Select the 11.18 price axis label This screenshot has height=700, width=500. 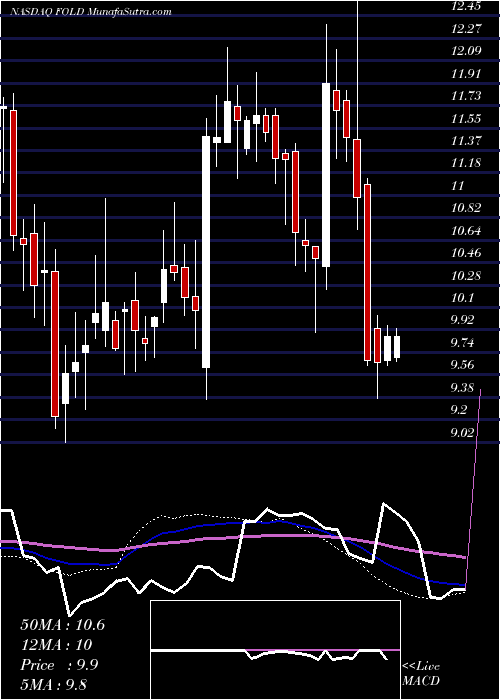[466, 163]
